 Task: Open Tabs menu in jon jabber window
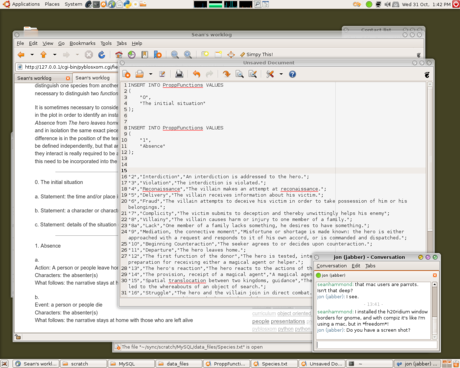[x=370, y=266]
